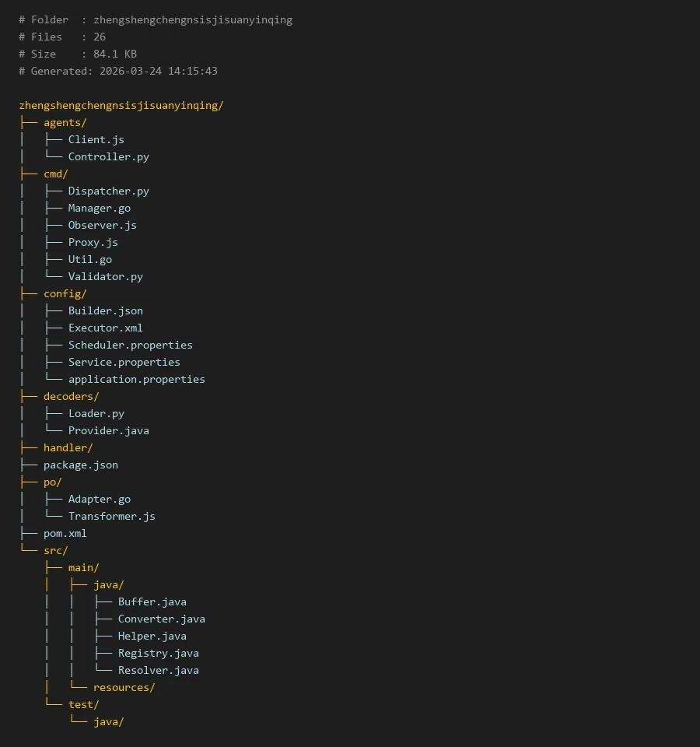Expand the agents/ folder entry
The image size is (700, 747).
pos(65,122)
